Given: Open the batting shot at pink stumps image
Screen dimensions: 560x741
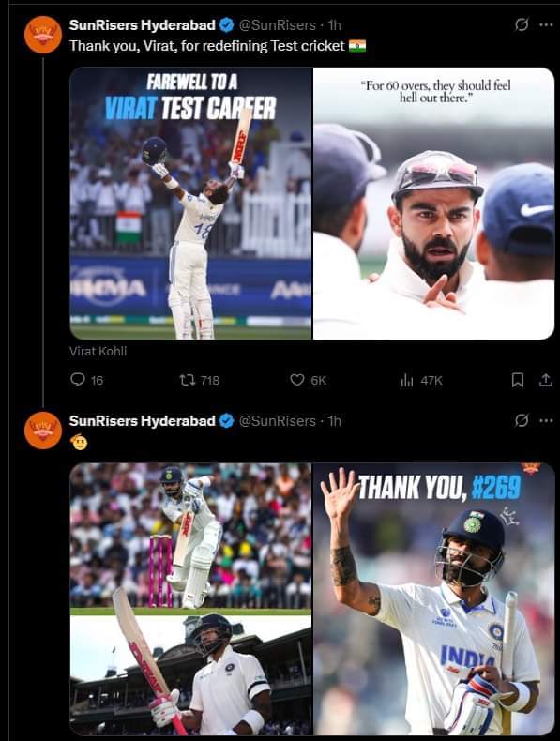Looking at the screenshot, I should [191, 536].
